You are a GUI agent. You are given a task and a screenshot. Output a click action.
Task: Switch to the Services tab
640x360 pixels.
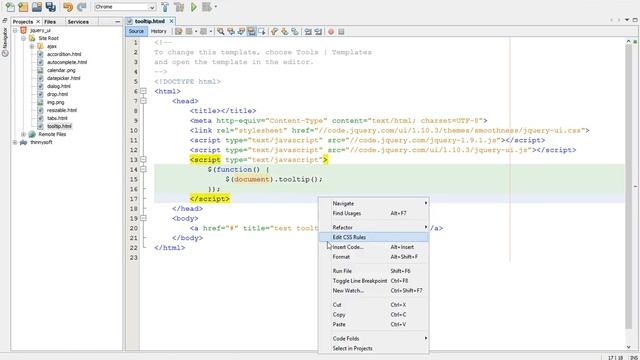(78, 22)
